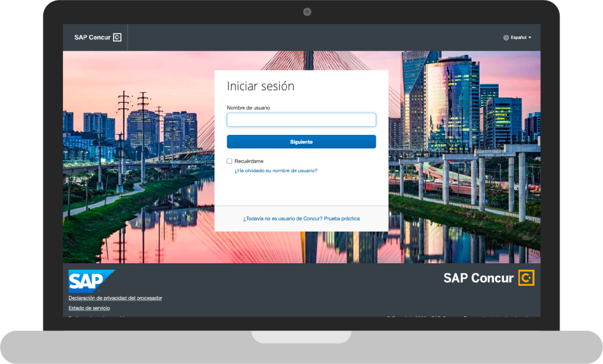Open Declaración de privacidad del procesador link
The height and width of the screenshot is (364, 603).
point(115,298)
